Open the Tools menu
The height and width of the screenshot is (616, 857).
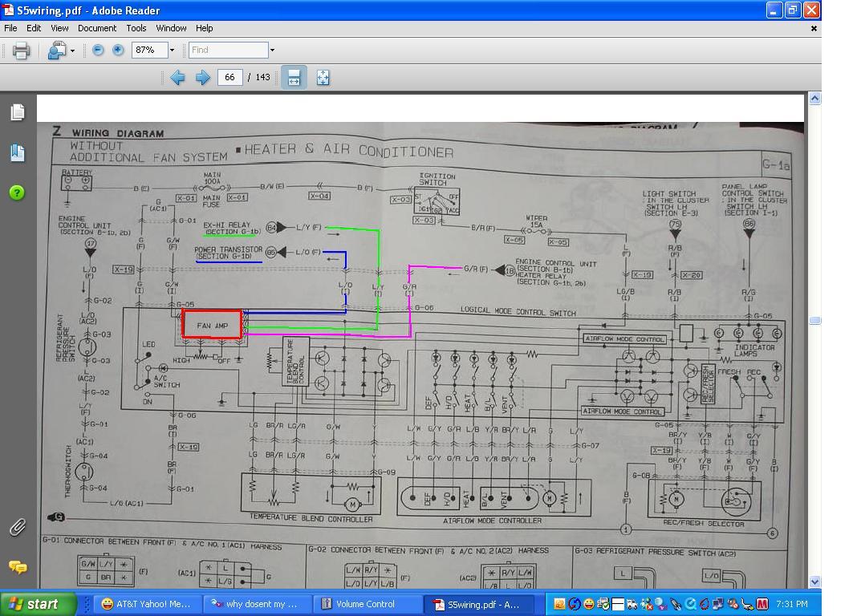[x=136, y=28]
